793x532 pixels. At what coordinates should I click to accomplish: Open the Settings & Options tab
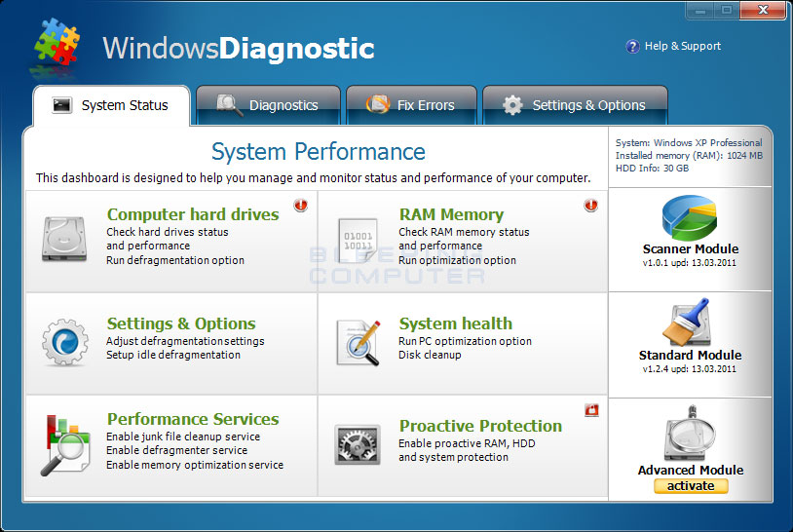[x=575, y=105]
